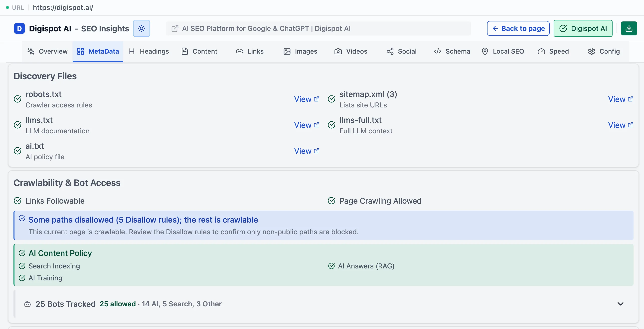
Task: Click the Search Indexing check icon
Action: tap(22, 266)
